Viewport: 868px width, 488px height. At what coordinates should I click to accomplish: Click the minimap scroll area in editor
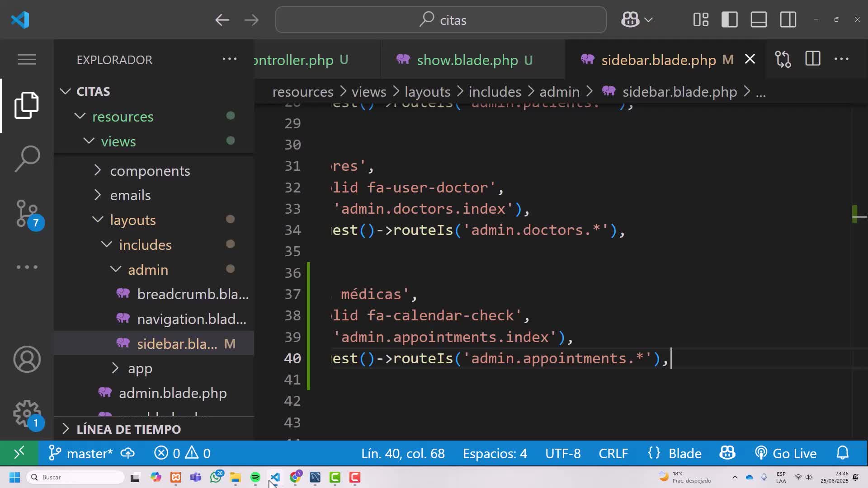point(859,271)
